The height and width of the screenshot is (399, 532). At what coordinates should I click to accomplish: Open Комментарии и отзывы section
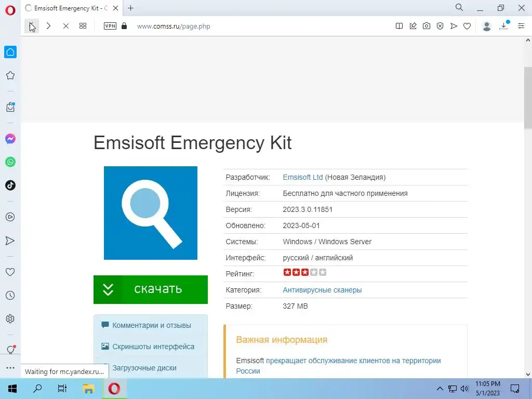click(x=151, y=325)
